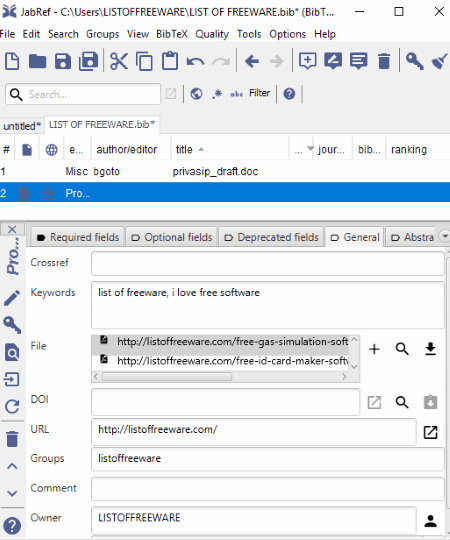Undo the last action
450x540 pixels.
[195, 62]
